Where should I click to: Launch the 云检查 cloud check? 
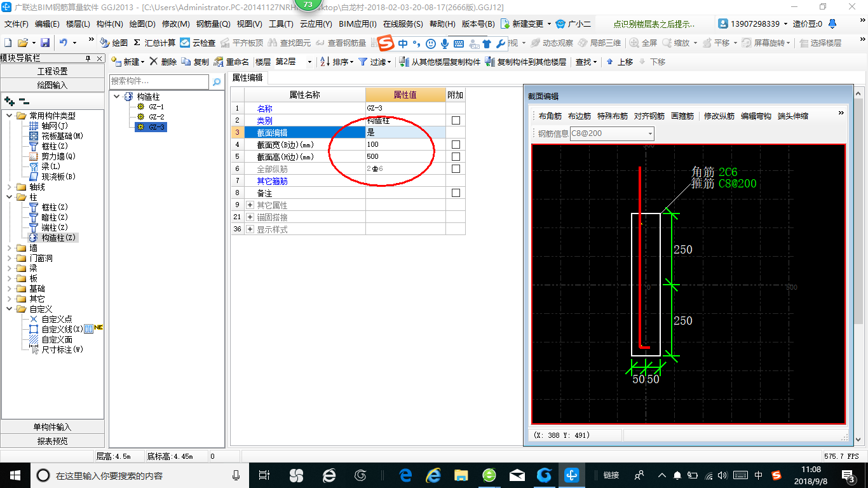(x=198, y=43)
